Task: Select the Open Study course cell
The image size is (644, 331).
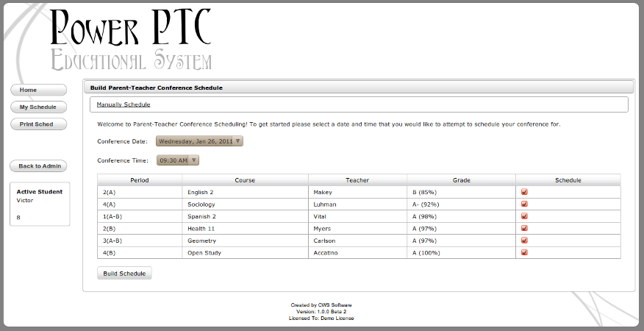Action: (x=246, y=253)
